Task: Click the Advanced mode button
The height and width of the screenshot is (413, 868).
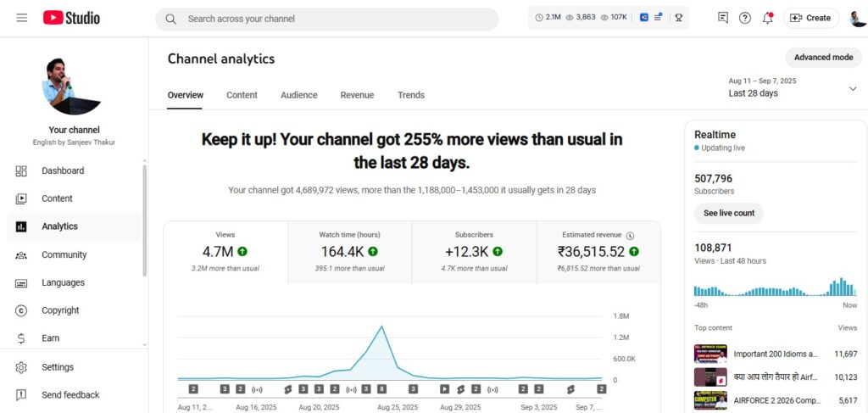Action: coord(823,58)
